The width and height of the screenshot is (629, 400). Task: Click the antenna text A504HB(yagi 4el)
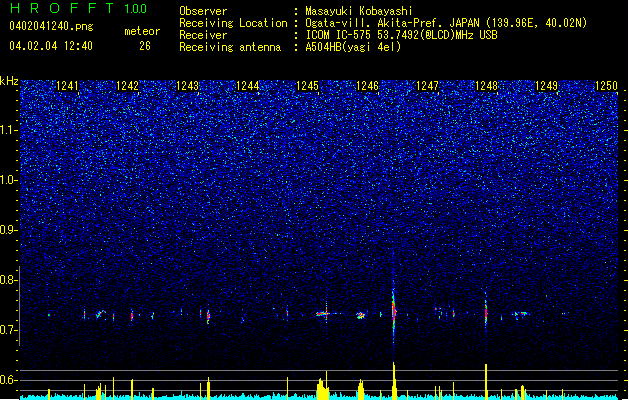pos(353,47)
